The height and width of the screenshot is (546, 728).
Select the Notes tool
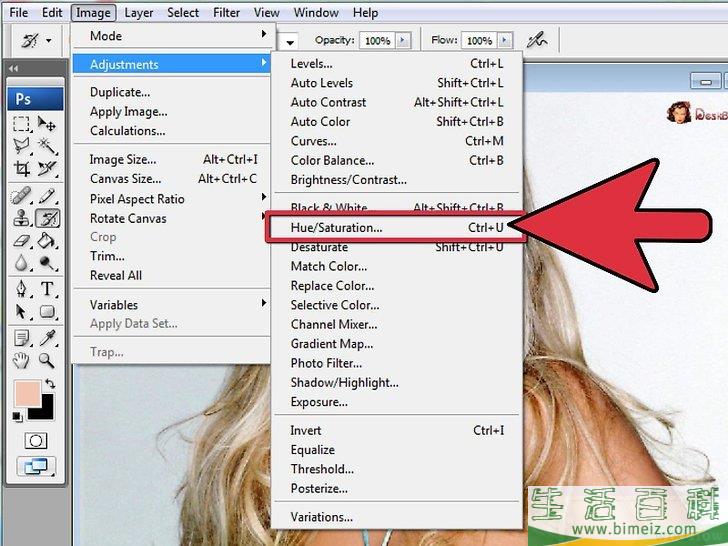[x=21, y=338]
